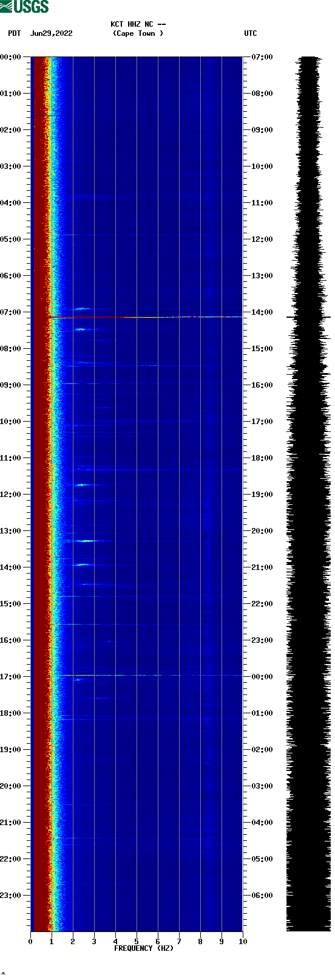The width and height of the screenshot is (335, 980).
Task: Click the 0 Hz frequency tick label
Action: 30,942
